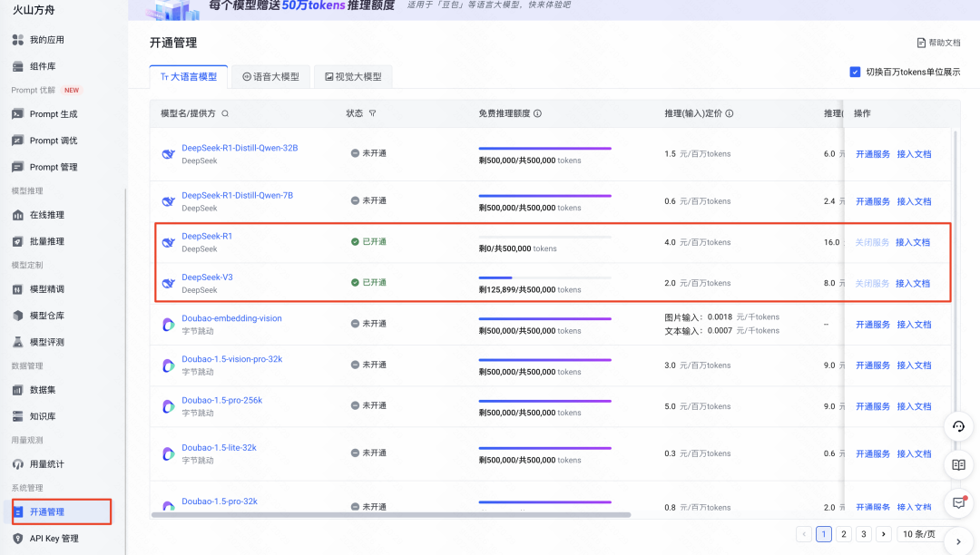The width and height of the screenshot is (980, 555).
Task: Click 开通服务 for Doubao-1.5-pro-256k
Action: (873, 406)
